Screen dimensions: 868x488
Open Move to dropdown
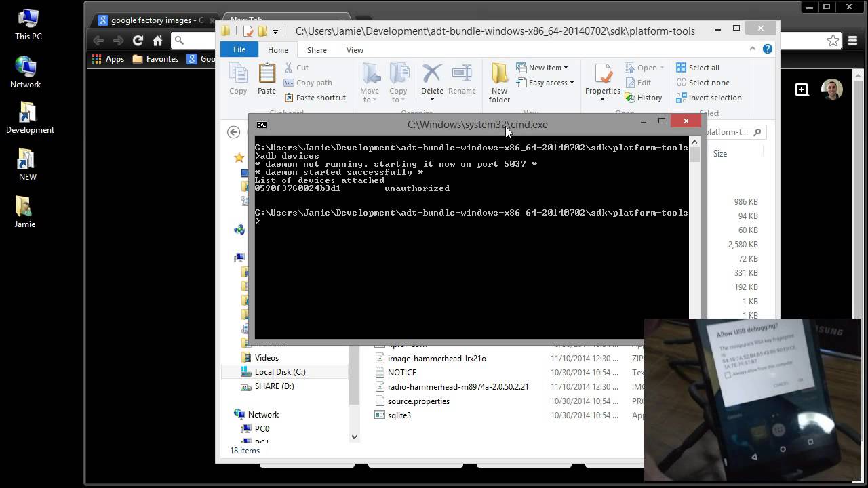[x=370, y=83]
